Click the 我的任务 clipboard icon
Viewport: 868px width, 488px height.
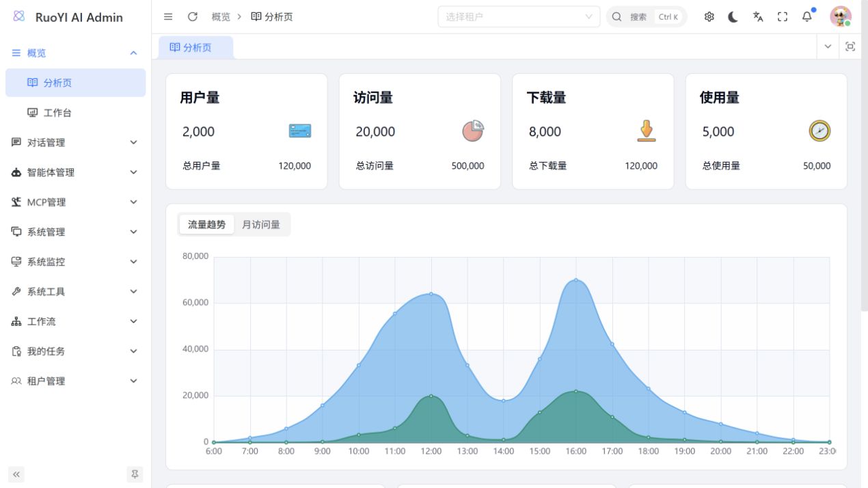pyautogui.click(x=16, y=351)
